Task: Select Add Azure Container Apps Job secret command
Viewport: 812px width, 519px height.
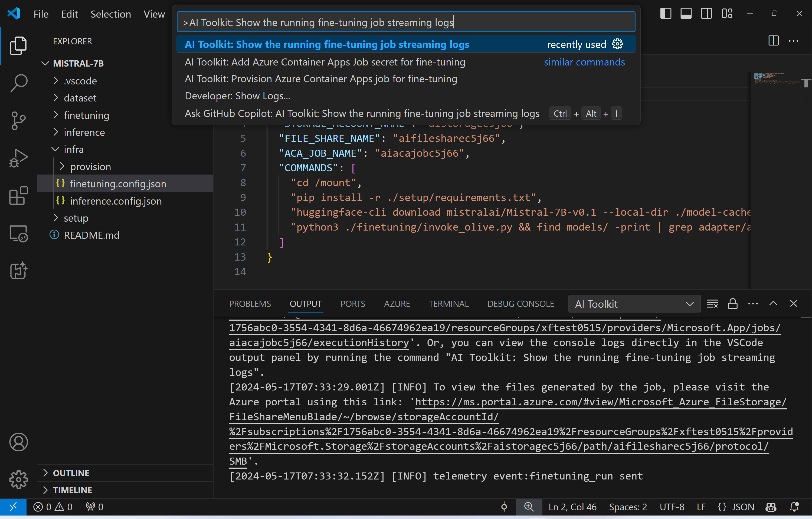Action: click(x=406, y=62)
